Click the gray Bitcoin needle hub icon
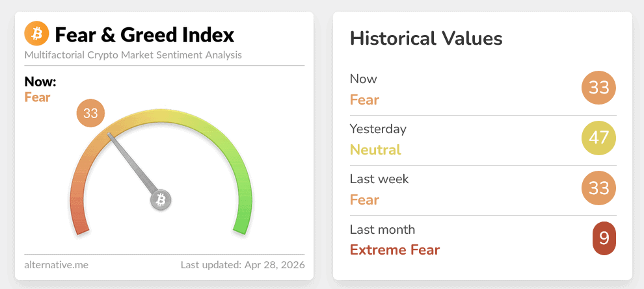This screenshot has height=289, width=644. 161,199
